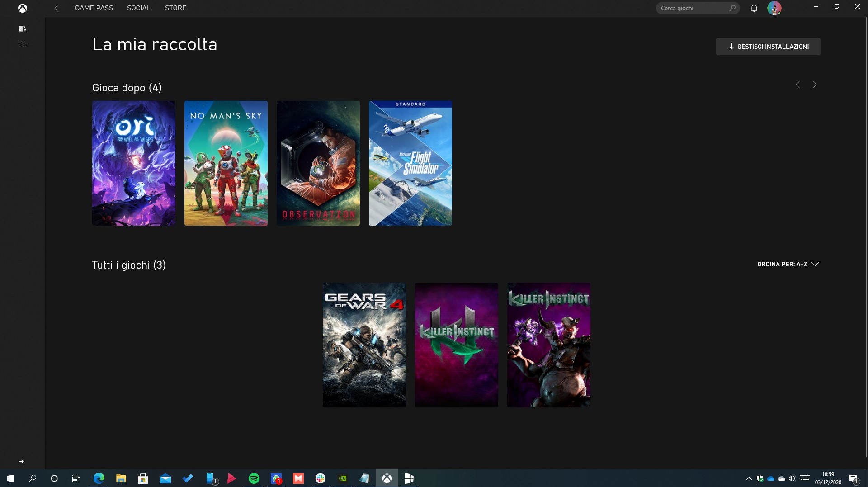This screenshot has width=868, height=487.
Task: Click the vertical scrollbar on right edge
Action: (x=866, y=237)
